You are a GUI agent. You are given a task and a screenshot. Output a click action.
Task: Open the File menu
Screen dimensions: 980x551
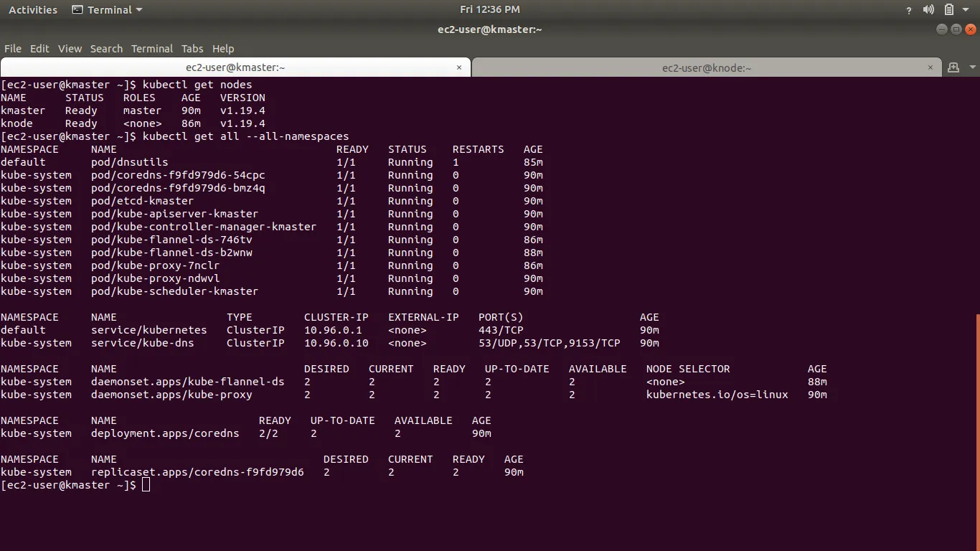pyautogui.click(x=13, y=49)
